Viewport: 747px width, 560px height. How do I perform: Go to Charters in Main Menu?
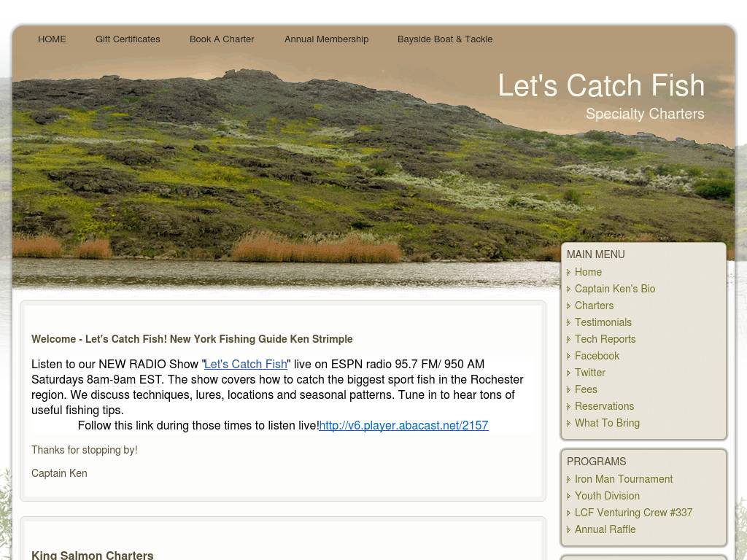pyautogui.click(x=594, y=306)
